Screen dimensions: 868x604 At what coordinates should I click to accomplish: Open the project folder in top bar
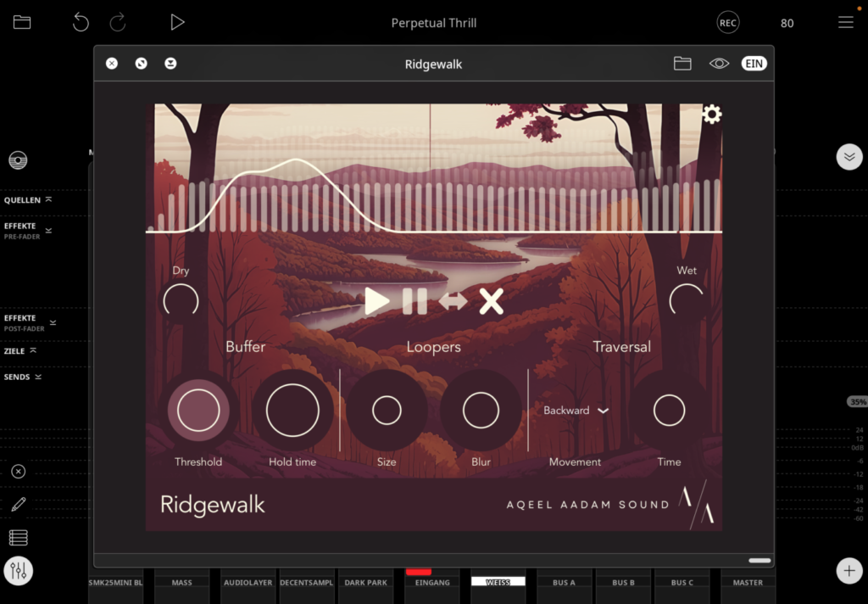click(x=22, y=23)
